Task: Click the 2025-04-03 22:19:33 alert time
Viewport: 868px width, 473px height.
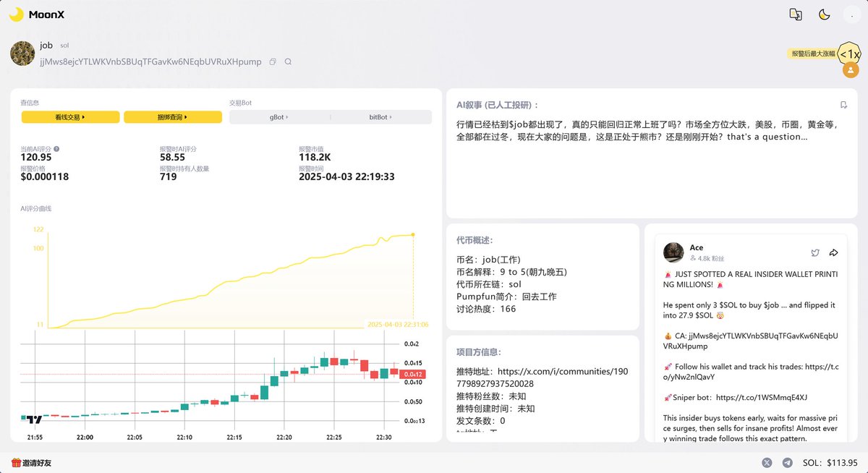Action: click(346, 176)
